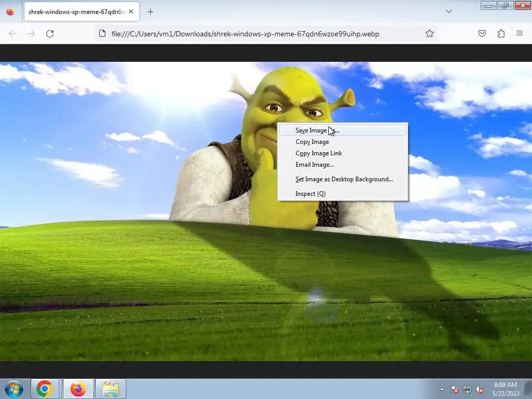This screenshot has width=532, height=399.
Task: Open the Pocket save icon
Action: (482, 33)
